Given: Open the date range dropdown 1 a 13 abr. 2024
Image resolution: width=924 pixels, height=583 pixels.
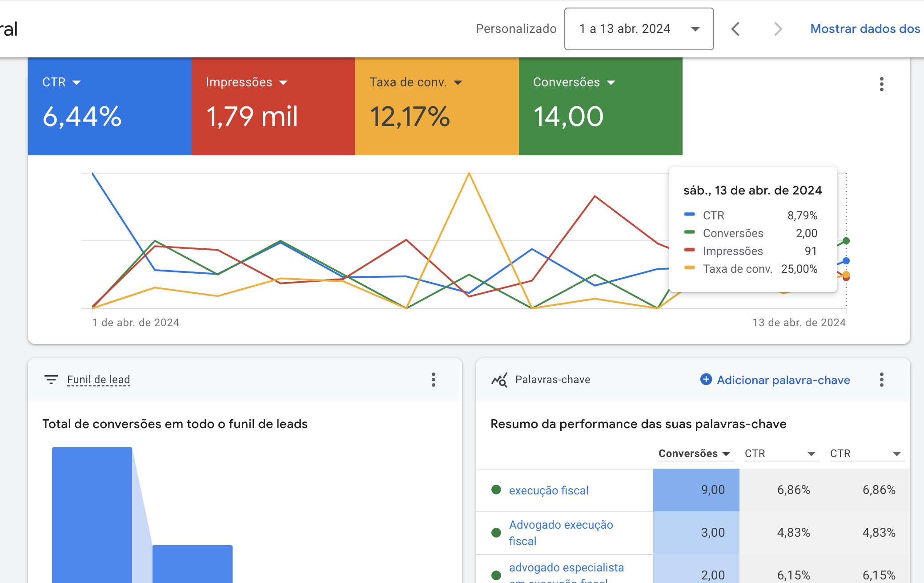Looking at the screenshot, I should pos(639,29).
